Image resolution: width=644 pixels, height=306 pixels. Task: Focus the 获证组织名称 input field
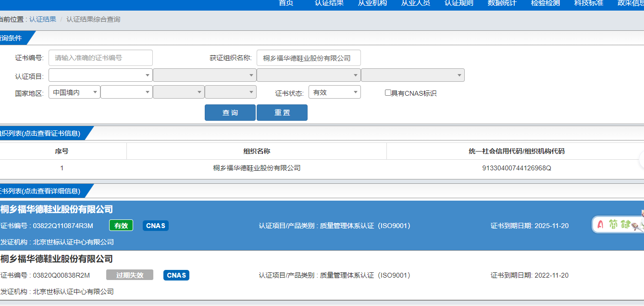tap(309, 58)
